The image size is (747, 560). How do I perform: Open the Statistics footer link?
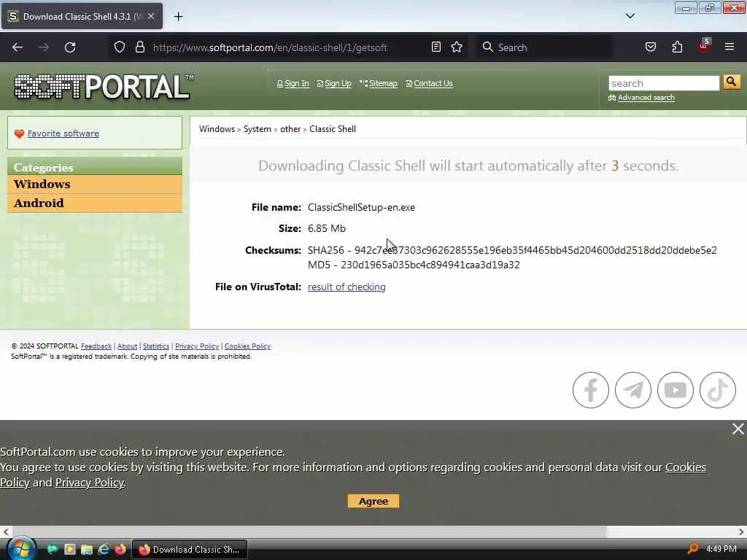click(156, 346)
